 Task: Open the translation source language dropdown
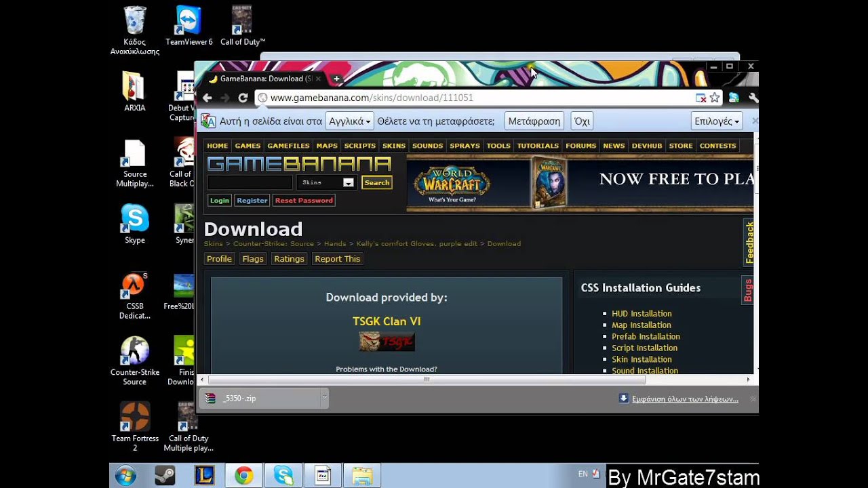click(x=349, y=121)
